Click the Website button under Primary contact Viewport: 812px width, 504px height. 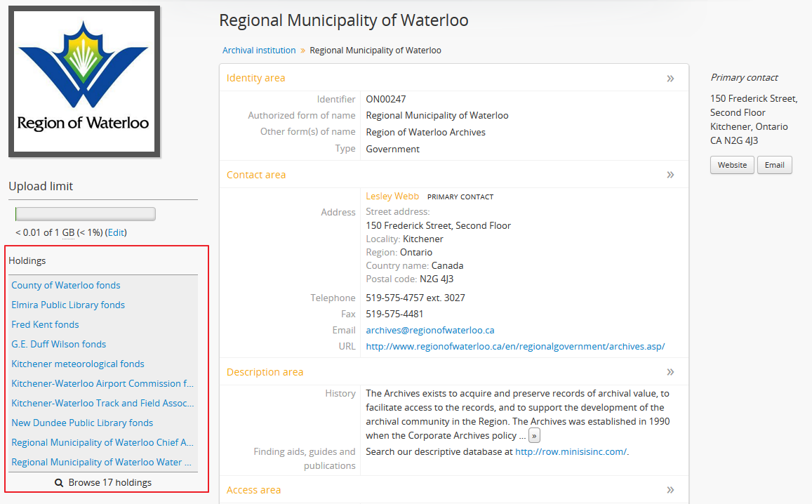[732, 165]
